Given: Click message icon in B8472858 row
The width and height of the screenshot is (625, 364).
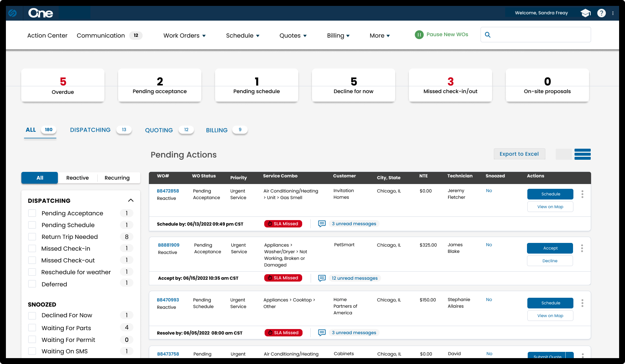Looking at the screenshot, I should coord(322,223).
